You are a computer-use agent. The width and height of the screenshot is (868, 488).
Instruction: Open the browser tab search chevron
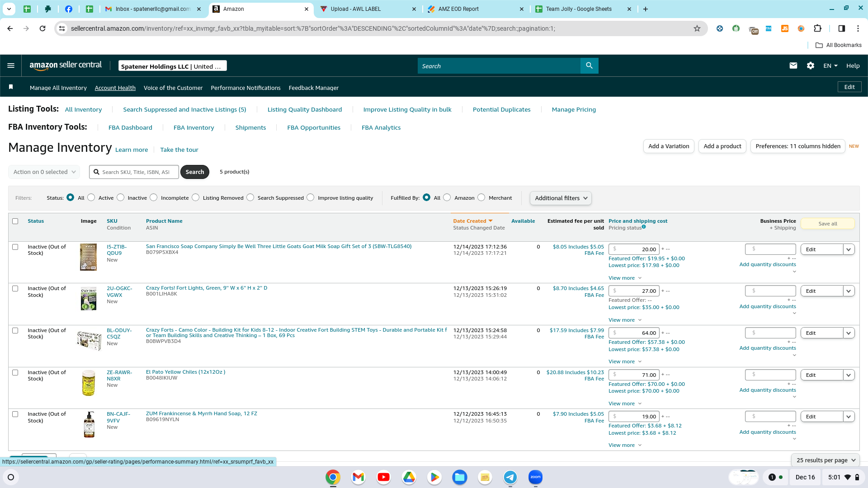tap(9, 9)
